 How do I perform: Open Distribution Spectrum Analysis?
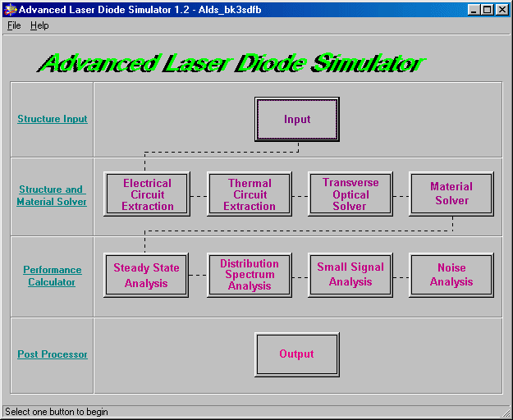[250, 275]
